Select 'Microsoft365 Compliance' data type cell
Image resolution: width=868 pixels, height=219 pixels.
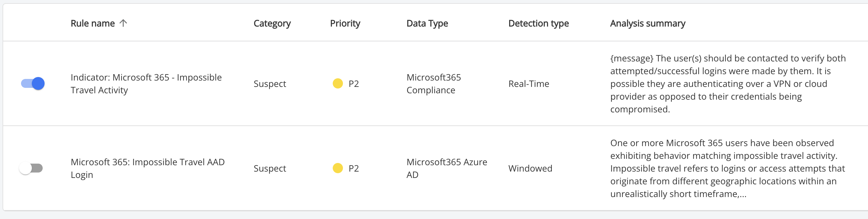(434, 83)
